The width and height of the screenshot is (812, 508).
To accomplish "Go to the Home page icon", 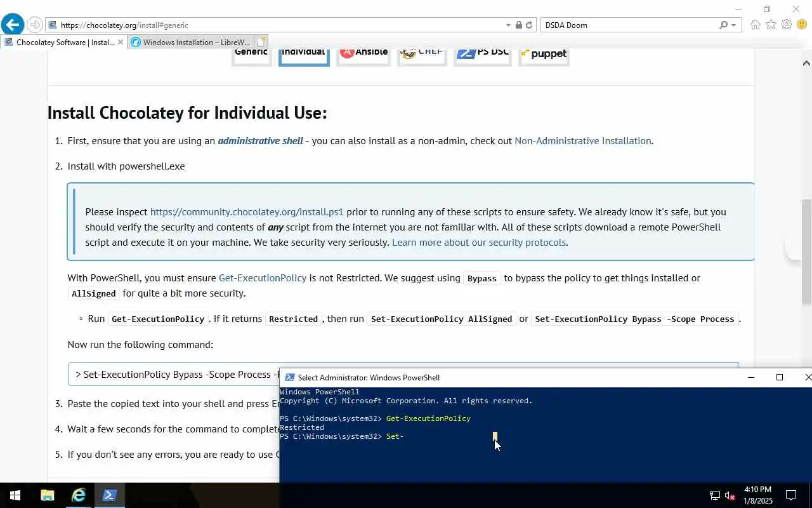I will coord(755,25).
